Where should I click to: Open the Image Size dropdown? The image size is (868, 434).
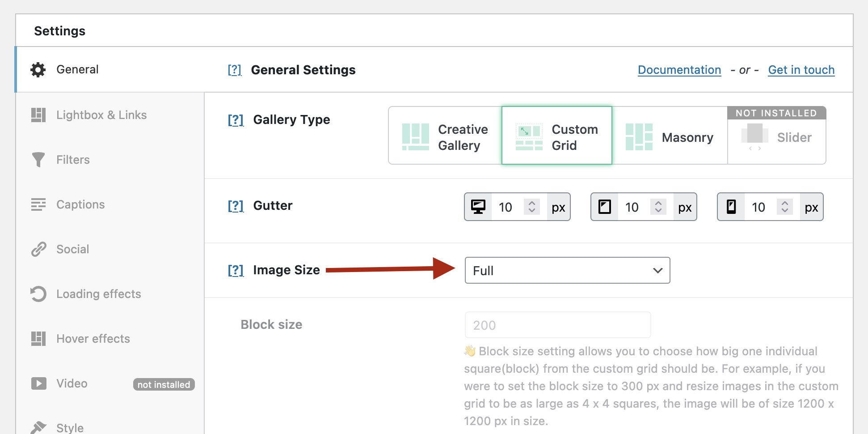coord(567,270)
